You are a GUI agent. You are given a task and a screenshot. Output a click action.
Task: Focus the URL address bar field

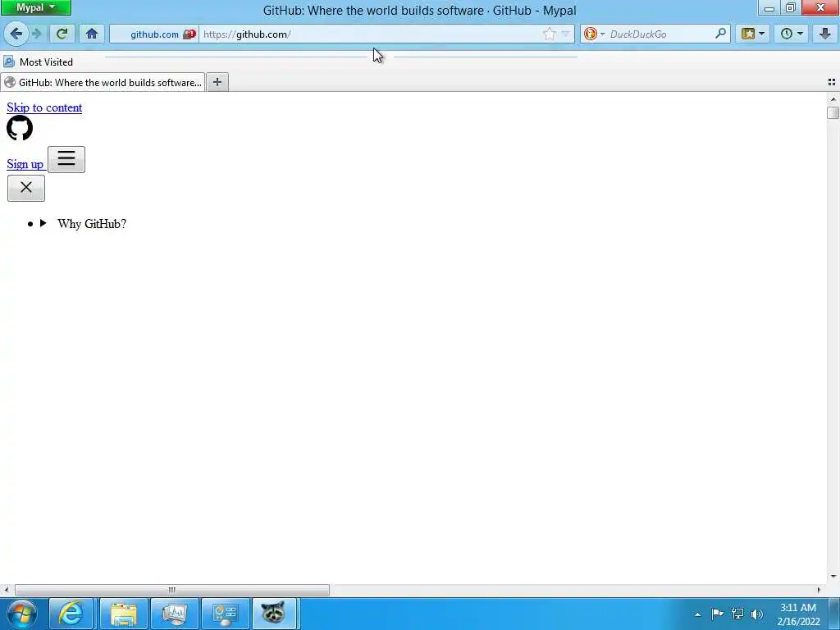tap(370, 34)
